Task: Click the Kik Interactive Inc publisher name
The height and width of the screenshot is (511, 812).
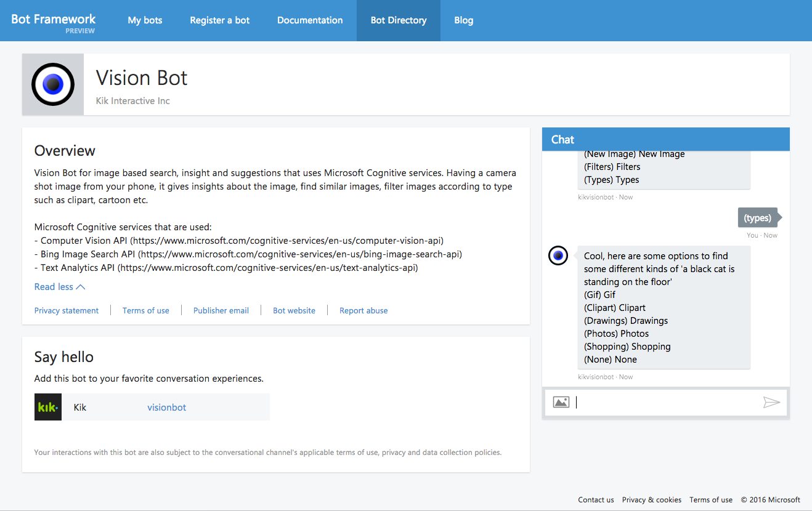Action: click(x=133, y=101)
